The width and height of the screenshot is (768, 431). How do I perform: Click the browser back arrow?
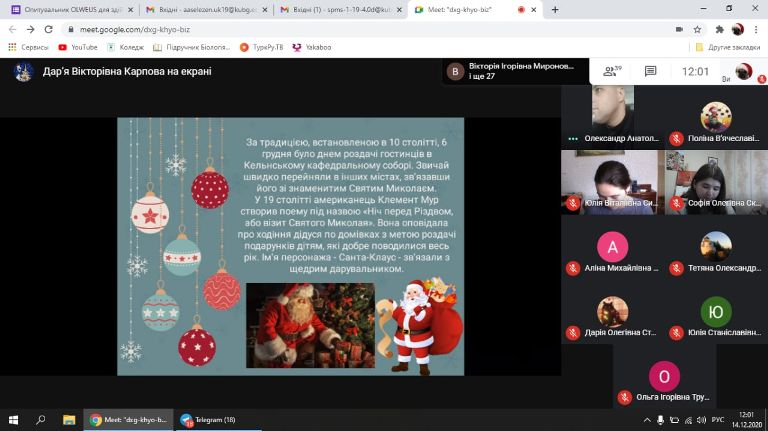coord(13,29)
